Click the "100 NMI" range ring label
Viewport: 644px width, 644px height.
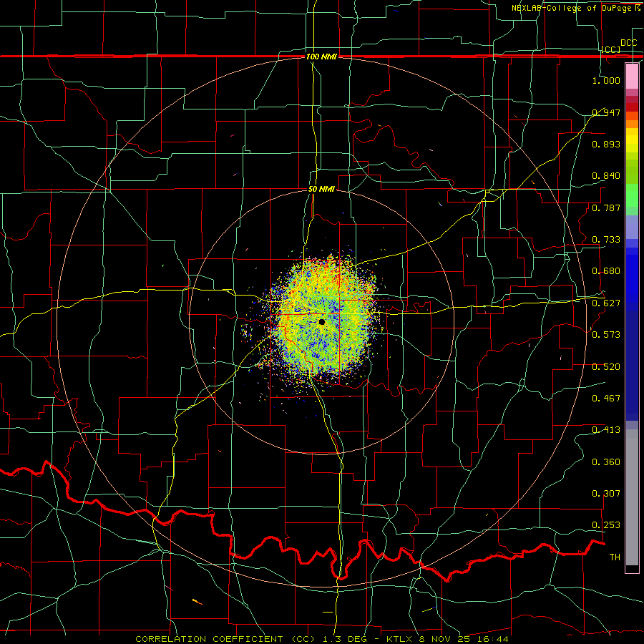[x=321, y=57]
